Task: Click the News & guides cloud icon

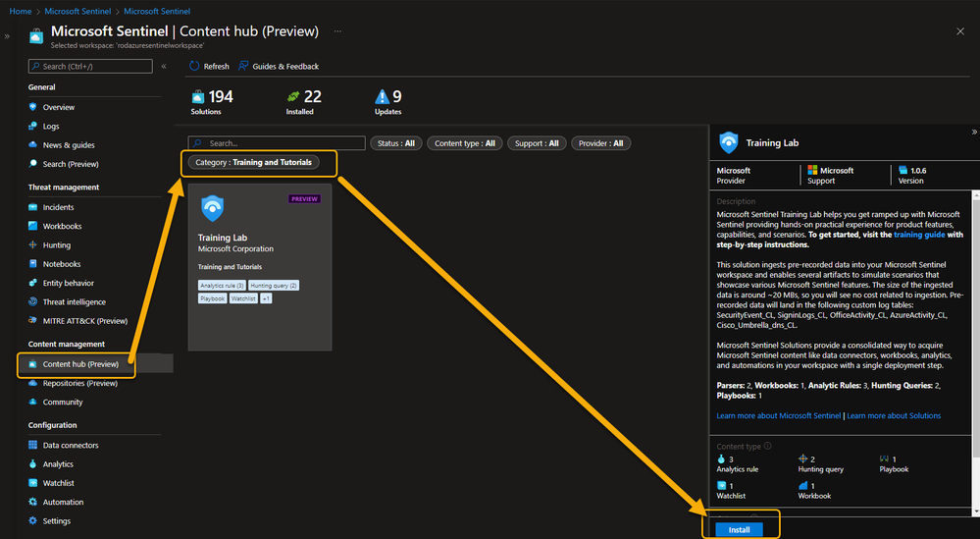Action: 33,144
